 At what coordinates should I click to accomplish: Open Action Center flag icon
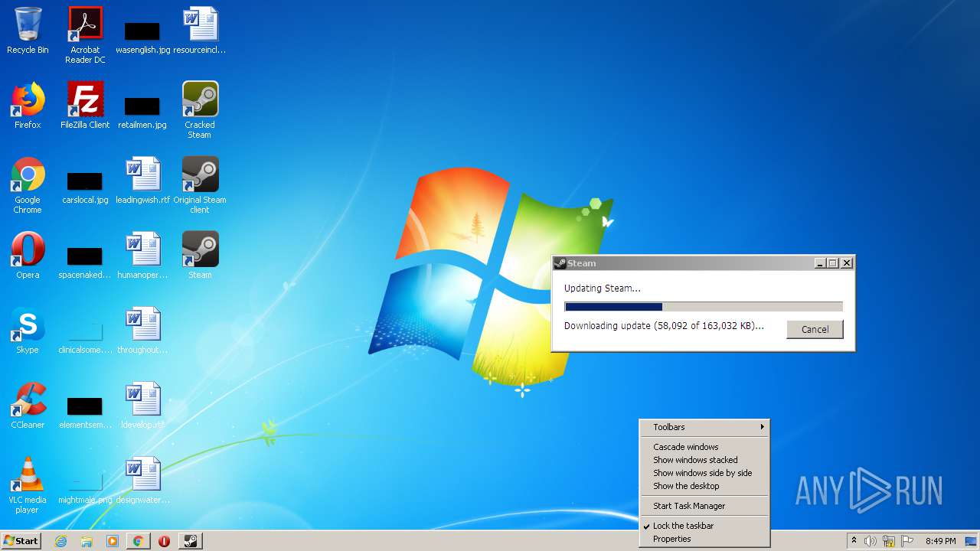point(907,541)
